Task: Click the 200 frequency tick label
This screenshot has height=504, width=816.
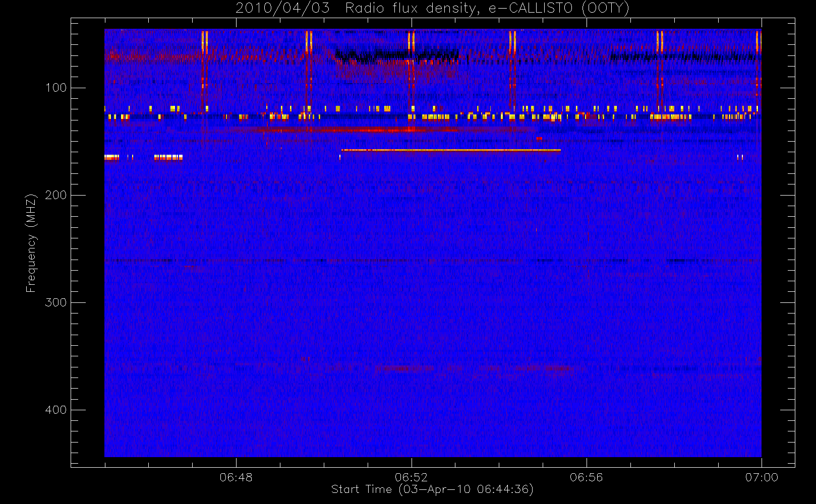Action: click(x=56, y=195)
